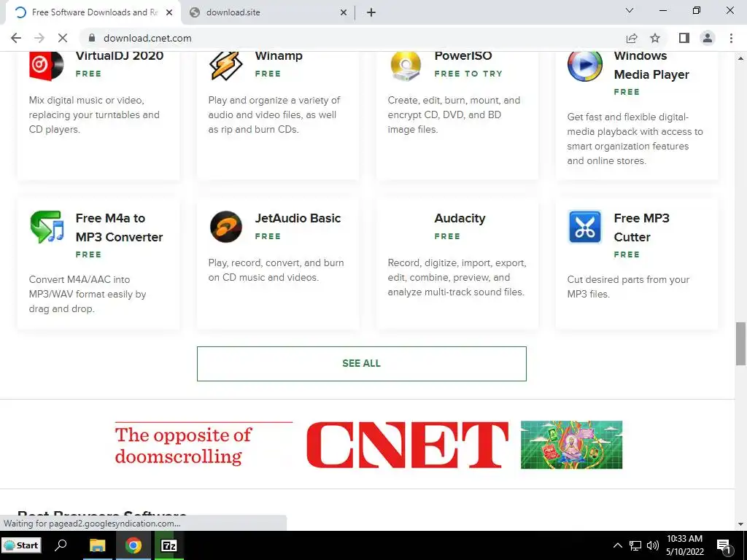Open the Free MP3 Cutter title link

(x=641, y=227)
